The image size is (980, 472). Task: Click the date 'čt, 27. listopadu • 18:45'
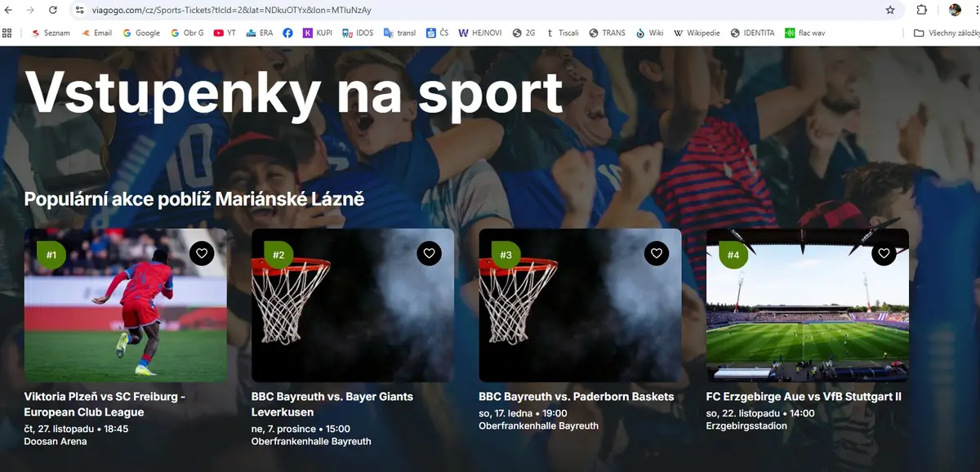pyautogui.click(x=77, y=428)
